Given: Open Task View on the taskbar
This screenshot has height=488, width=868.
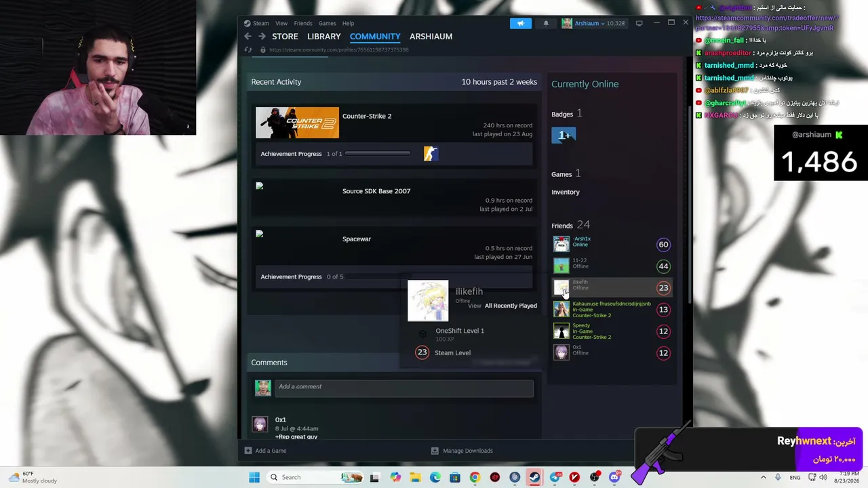Looking at the screenshot, I should [x=374, y=477].
